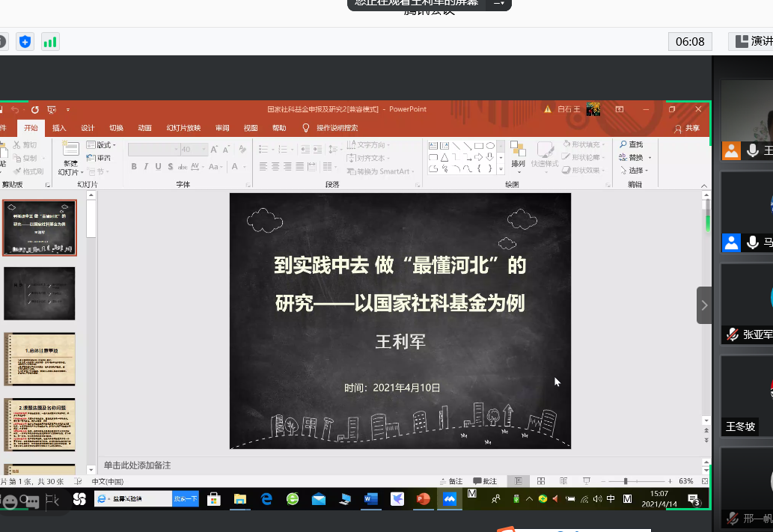Click the Share (共享) button in PowerPoint
Screen dimensions: 773x532
coord(687,128)
